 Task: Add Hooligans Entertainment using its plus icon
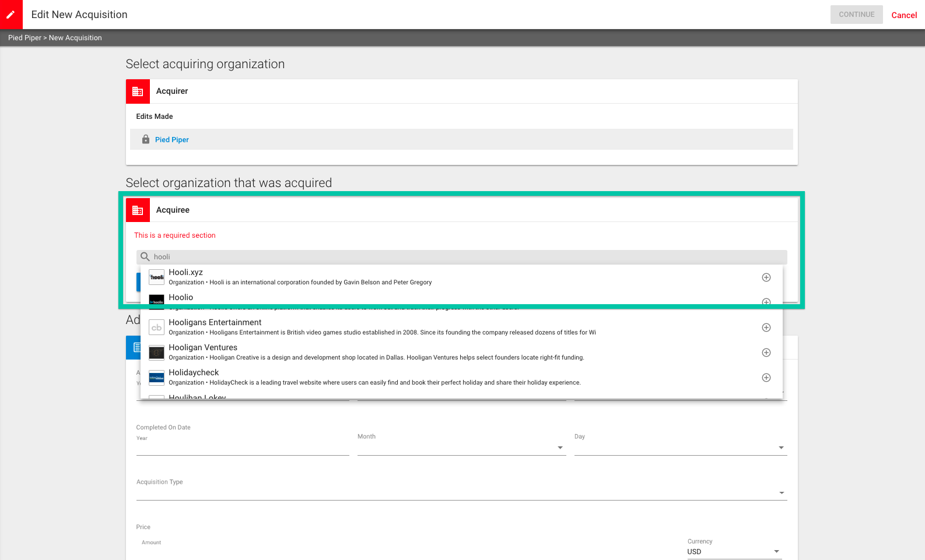pos(766,327)
